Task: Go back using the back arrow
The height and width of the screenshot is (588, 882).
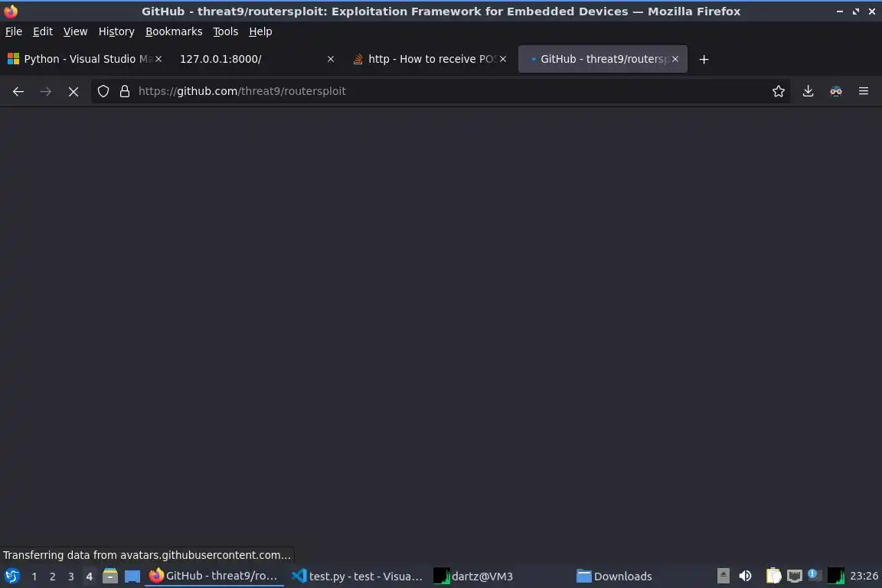Action: click(x=18, y=91)
